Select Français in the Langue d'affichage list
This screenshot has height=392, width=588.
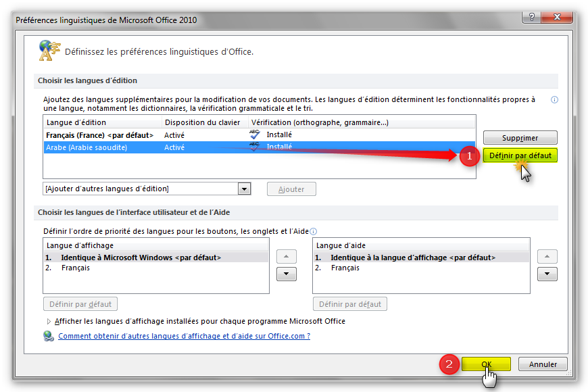(x=75, y=268)
